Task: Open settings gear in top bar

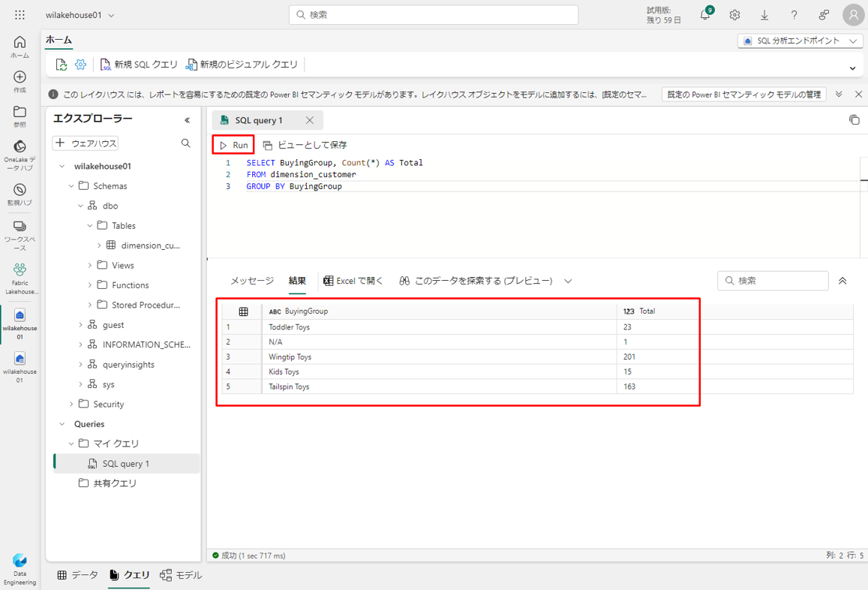Action: click(x=734, y=15)
